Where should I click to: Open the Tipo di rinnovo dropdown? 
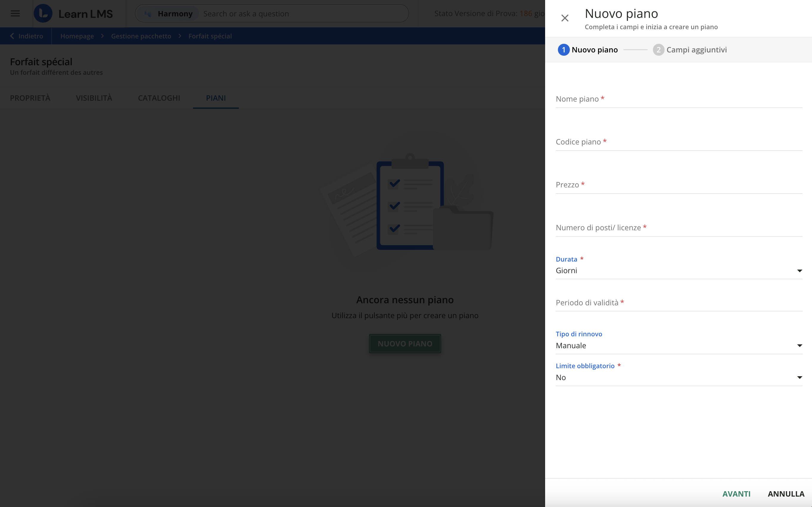pyautogui.click(x=679, y=346)
